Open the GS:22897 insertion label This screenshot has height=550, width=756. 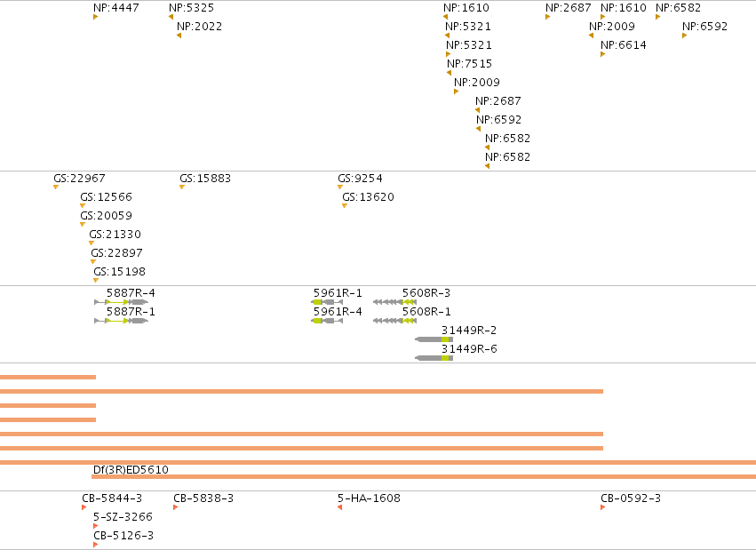point(116,253)
